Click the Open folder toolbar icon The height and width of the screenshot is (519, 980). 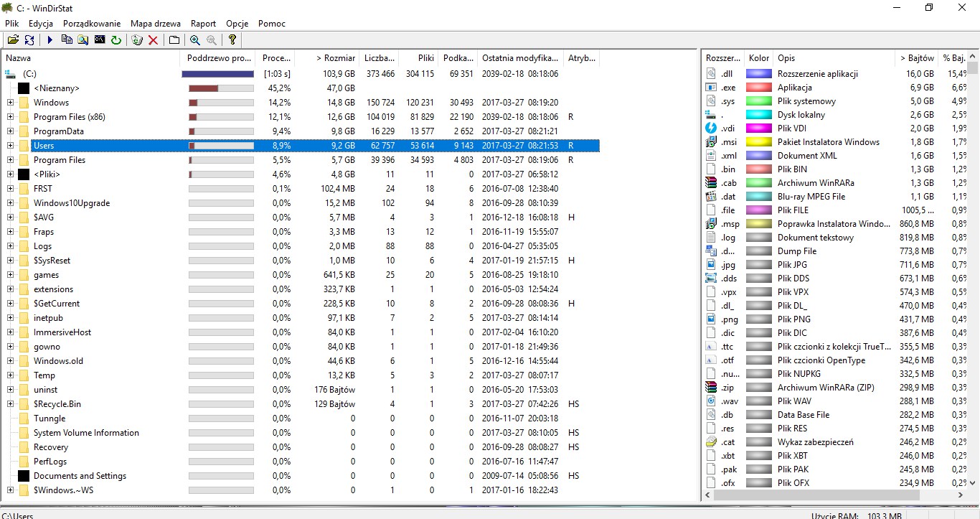14,40
